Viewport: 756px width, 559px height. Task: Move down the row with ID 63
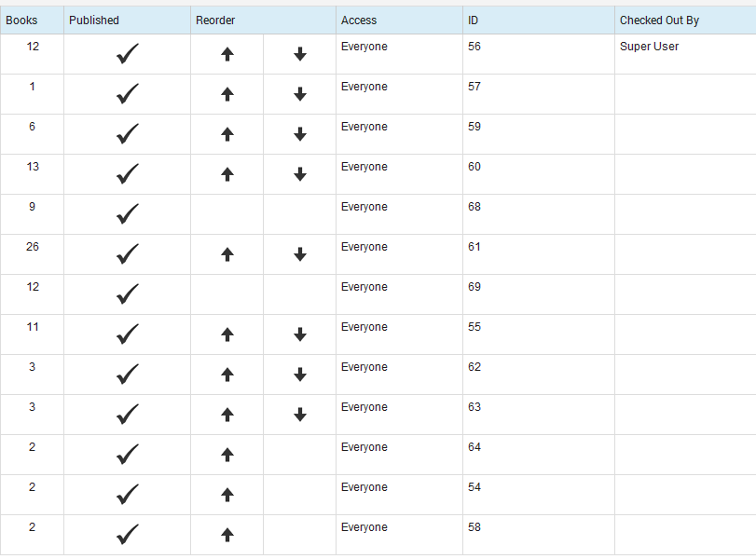click(300, 414)
